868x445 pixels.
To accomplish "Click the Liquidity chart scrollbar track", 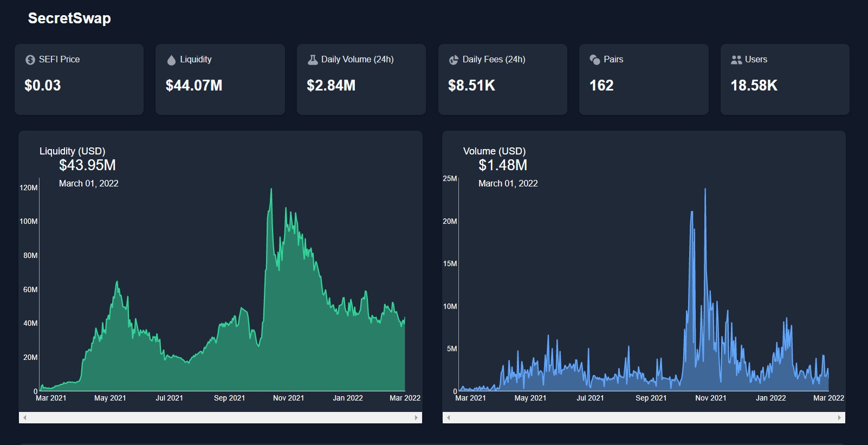I will 221,417.
